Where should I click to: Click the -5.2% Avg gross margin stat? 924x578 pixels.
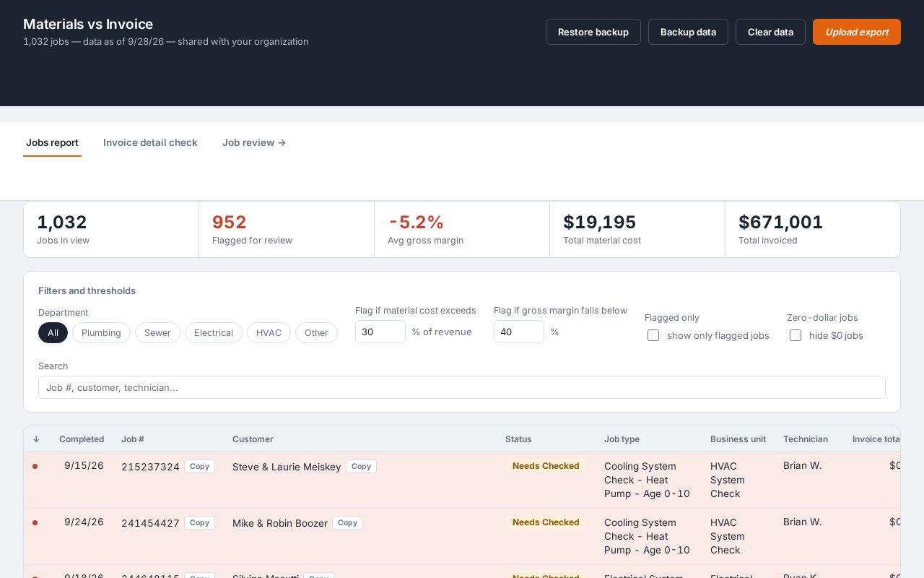coord(462,229)
